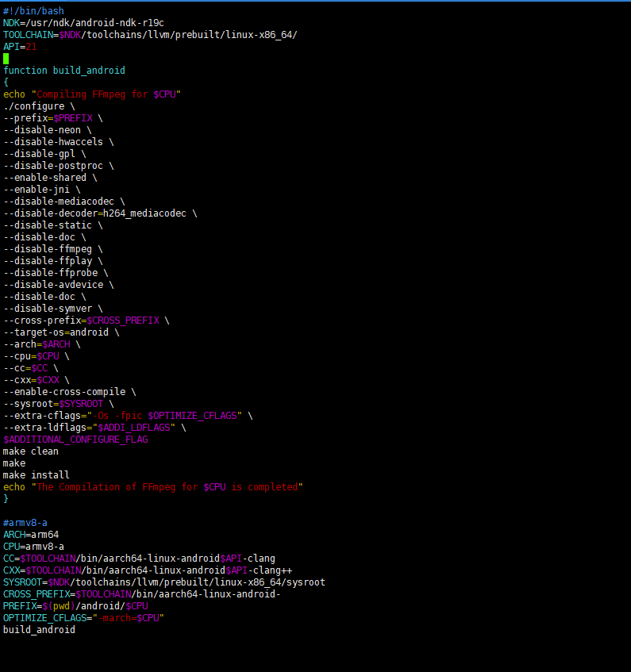
Task: Click the --disable-decoder=h264_mediacodec line
Action: [100, 213]
